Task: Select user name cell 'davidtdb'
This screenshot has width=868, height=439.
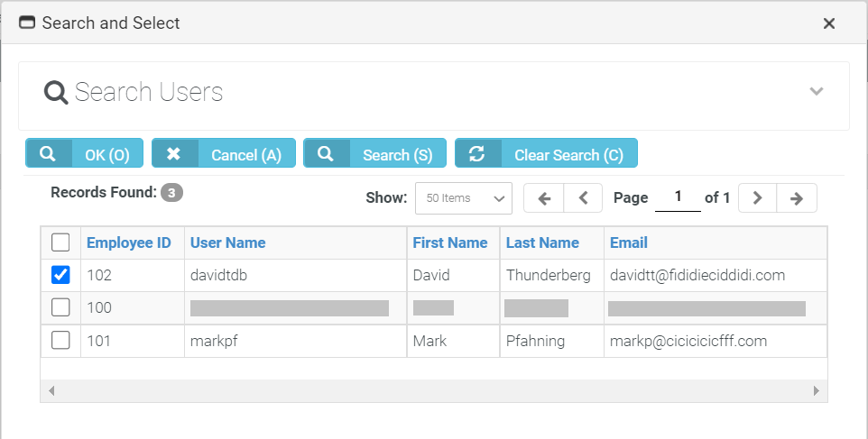Action: point(218,275)
